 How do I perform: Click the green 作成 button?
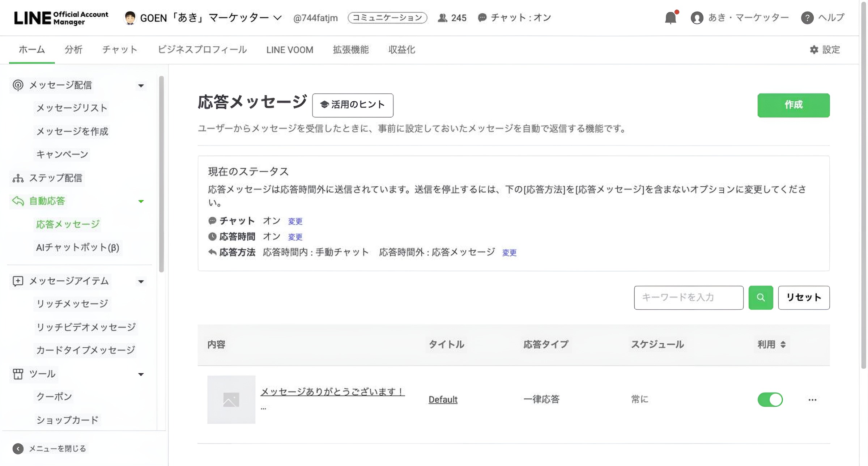point(793,105)
